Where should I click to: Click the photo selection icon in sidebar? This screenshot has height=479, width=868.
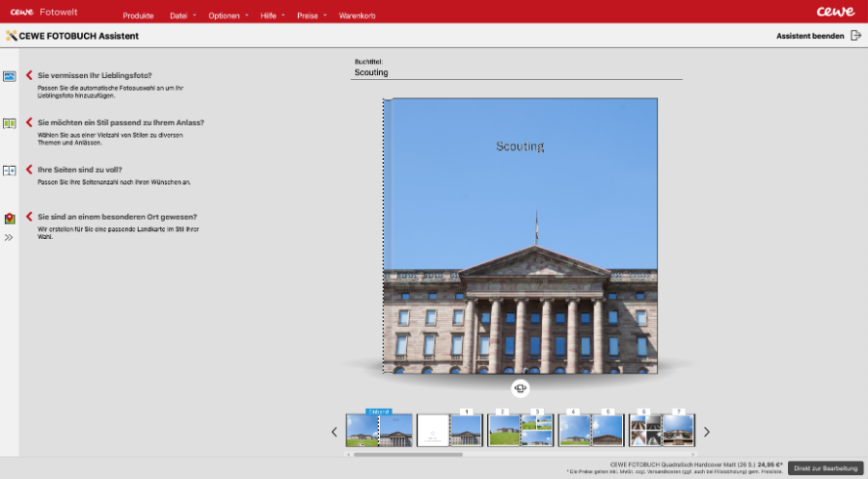[10, 76]
